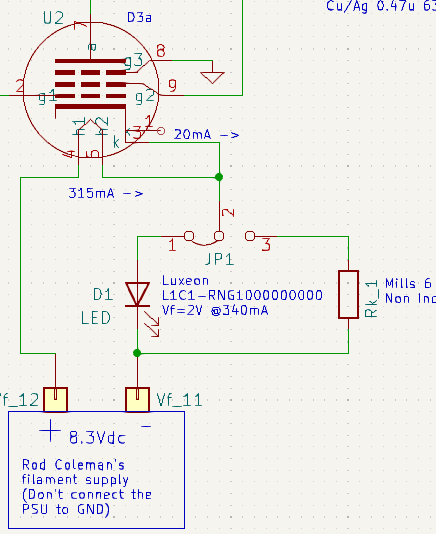Viewport: 436px width, 534px height.
Task: Click the 'Luxeon' text label
Action: pyautogui.click(x=185, y=281)
